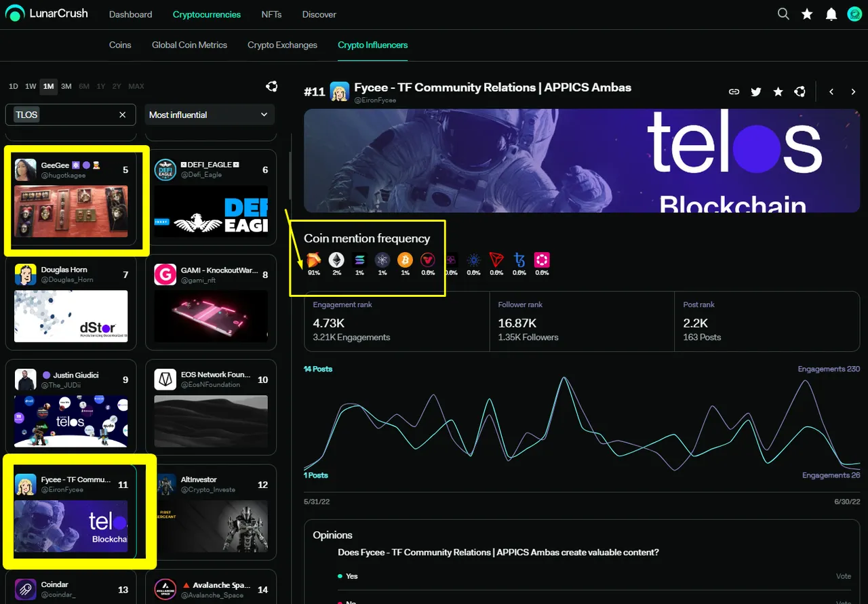Click the Engagement rank 4.73K stat
This screenshot has width=868, height=604.
(397, 321)
